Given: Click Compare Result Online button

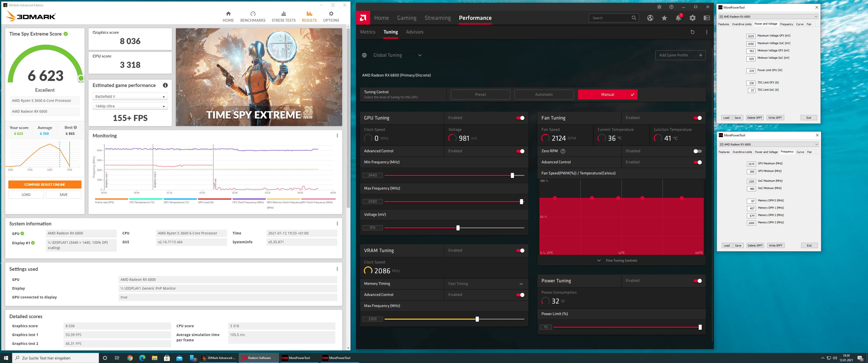Looking at the screenshot, I should (x=45, y=185).
